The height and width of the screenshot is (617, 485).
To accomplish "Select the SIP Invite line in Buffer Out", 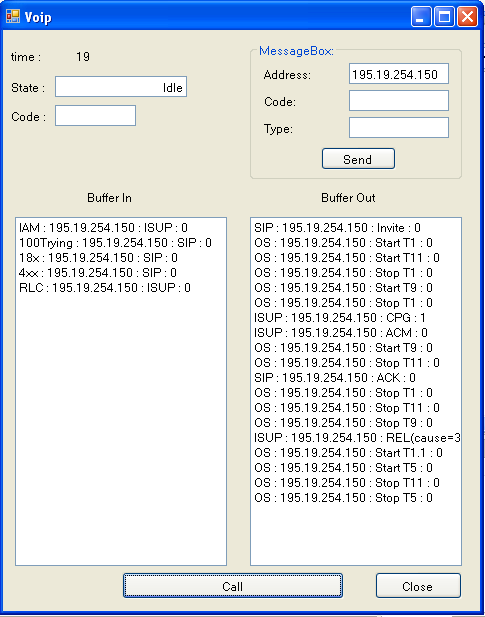I will click(x=337, y=228).
